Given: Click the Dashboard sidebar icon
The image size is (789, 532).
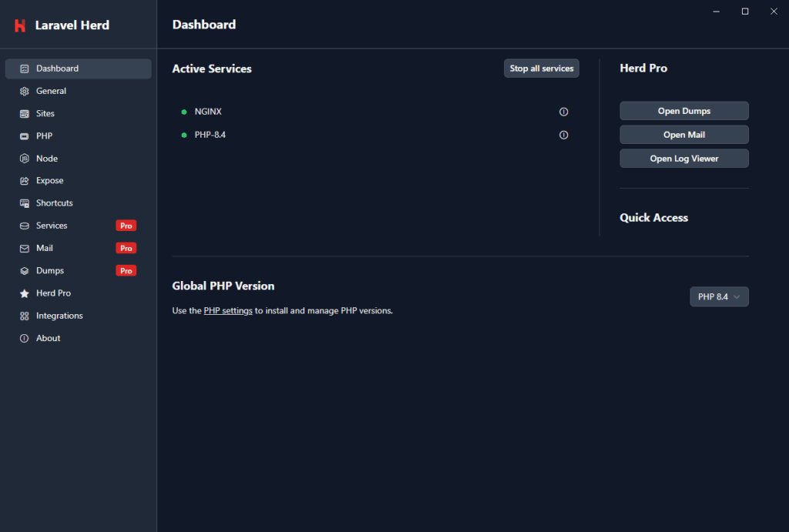Looking at the screenshot, I should point(24,69).
